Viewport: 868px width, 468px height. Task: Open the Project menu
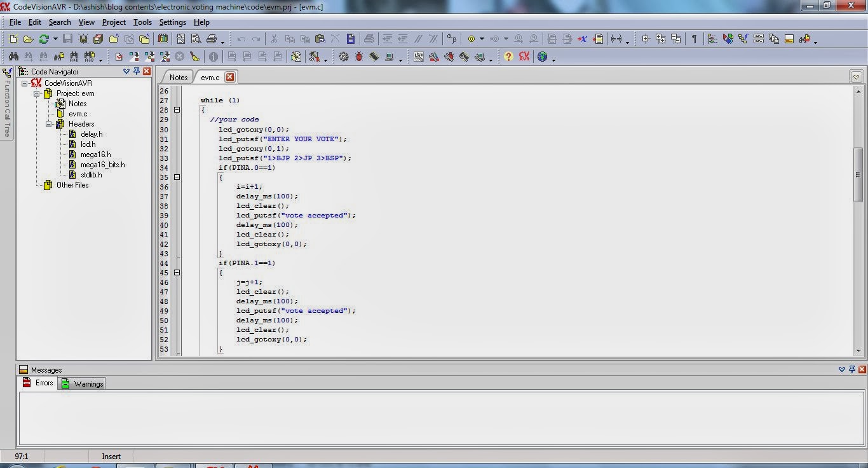[113, 22]
